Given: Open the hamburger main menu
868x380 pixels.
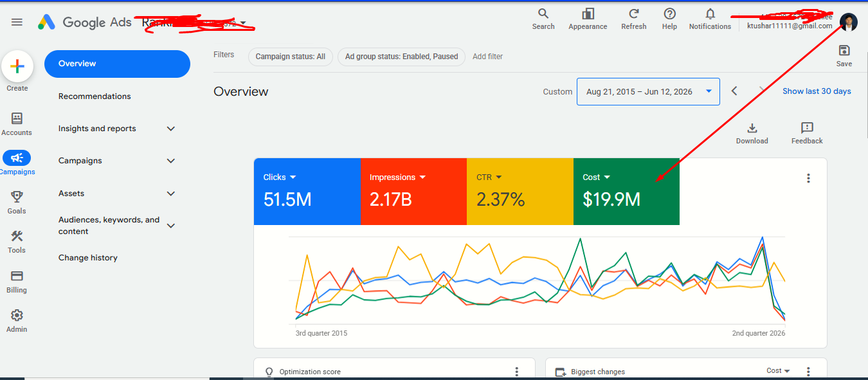Looking at the screenshot, I should (17, 22).
